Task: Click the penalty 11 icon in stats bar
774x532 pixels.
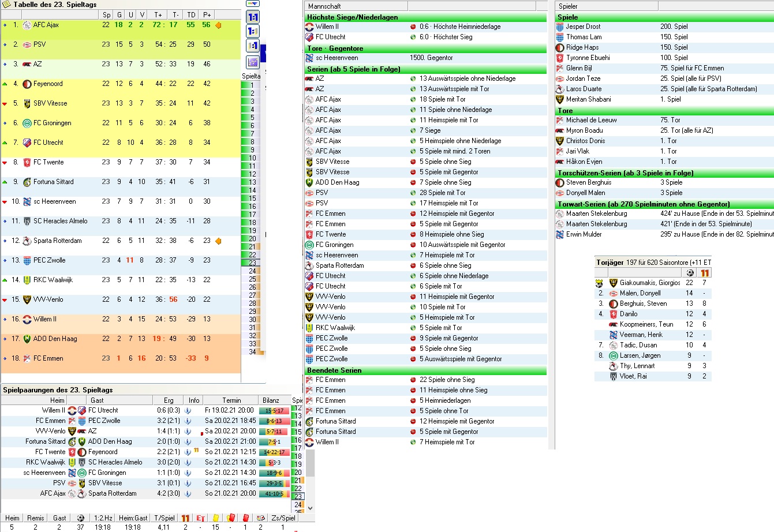Action: (185, 518)
